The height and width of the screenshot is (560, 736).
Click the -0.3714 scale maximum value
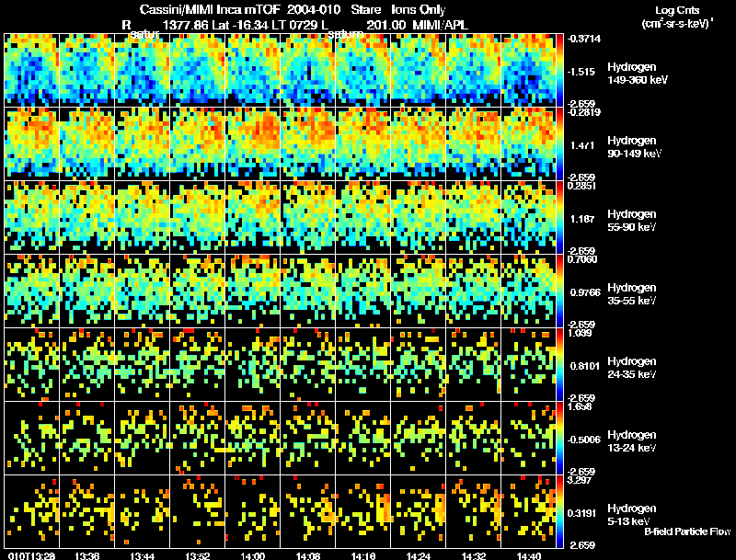583,39
